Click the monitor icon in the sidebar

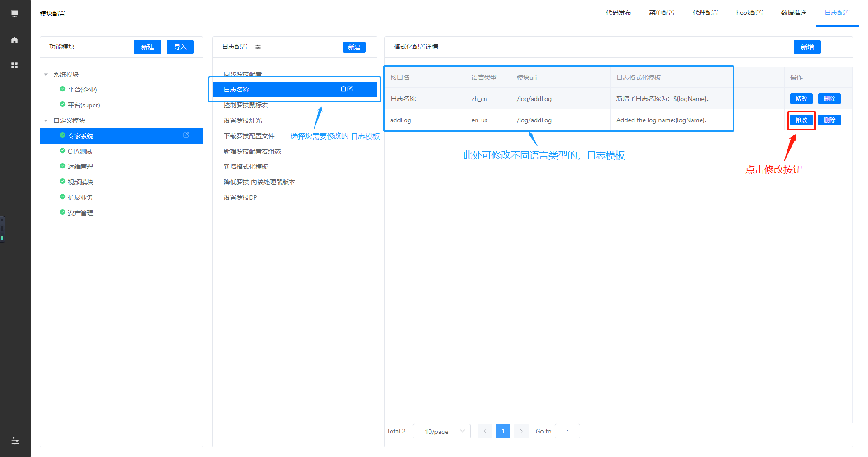click(14, 14)
